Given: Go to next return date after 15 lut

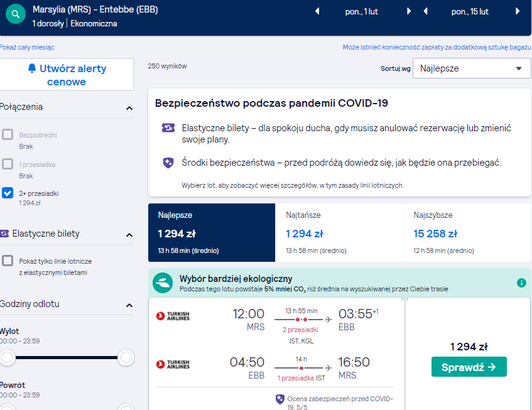Looking at the screenshot, I should pos(518,11).
